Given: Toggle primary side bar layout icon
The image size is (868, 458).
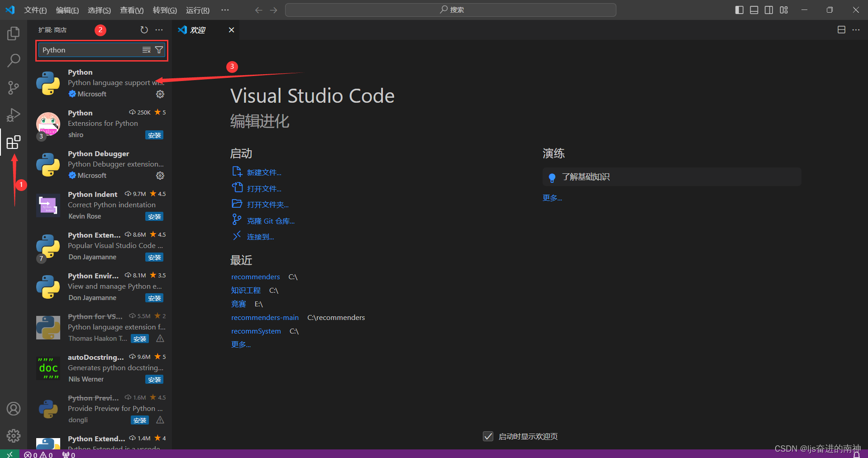Looking at the screenshot, I should [739, 10].
